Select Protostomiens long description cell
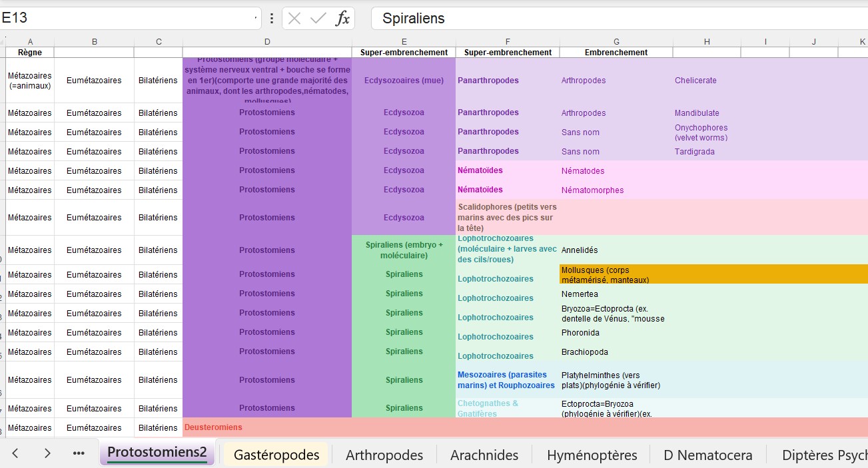Viewport: 868px width, 468px height. (x=267, y=81)
